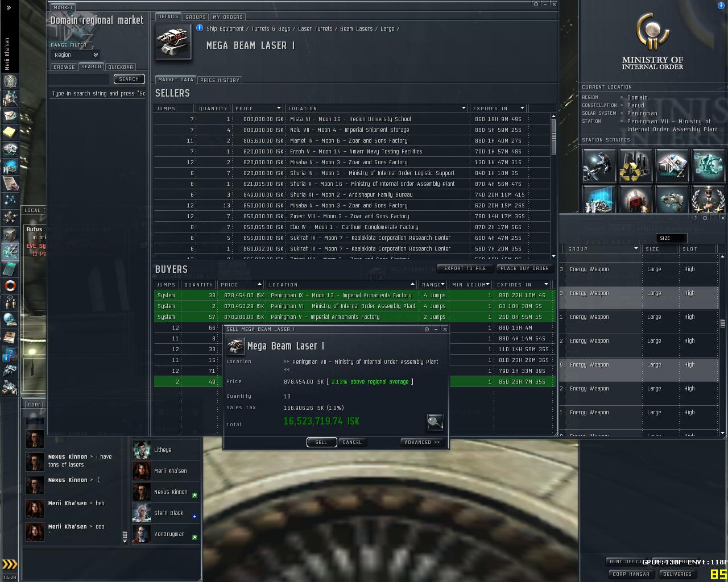Select Litheye in the member list
The width and height of the screenshot is (728, 582).
[x=166, y=450]
